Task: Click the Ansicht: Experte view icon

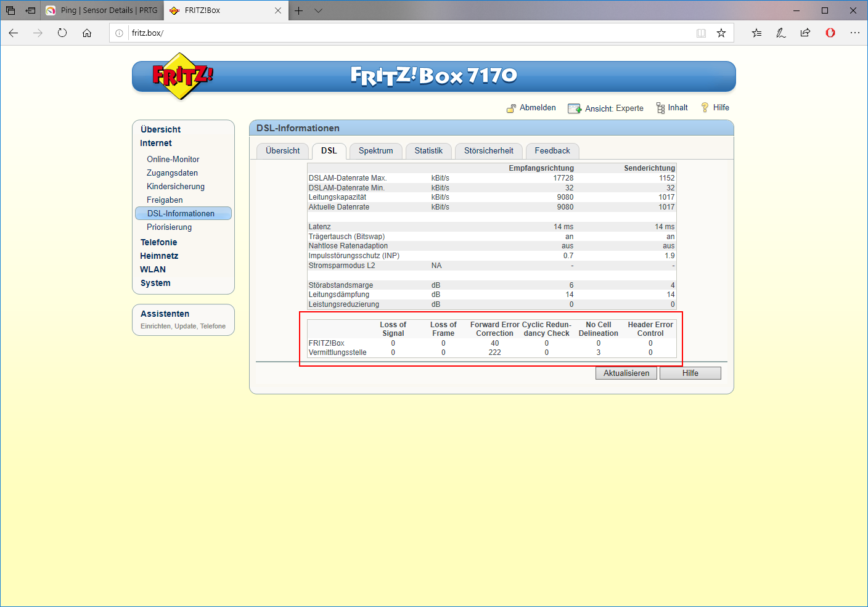Action: click(x=574, y=108)
